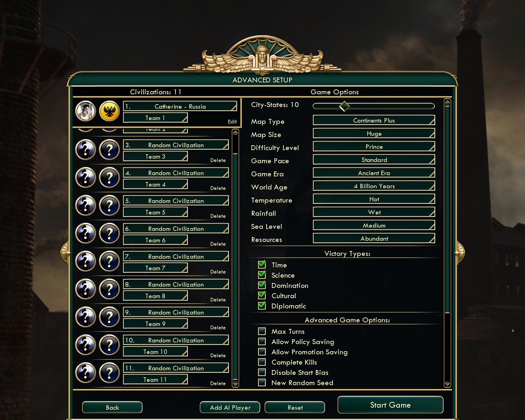Change Difficulty Level from Prince
525x420 pixels.
pos(374,146)
